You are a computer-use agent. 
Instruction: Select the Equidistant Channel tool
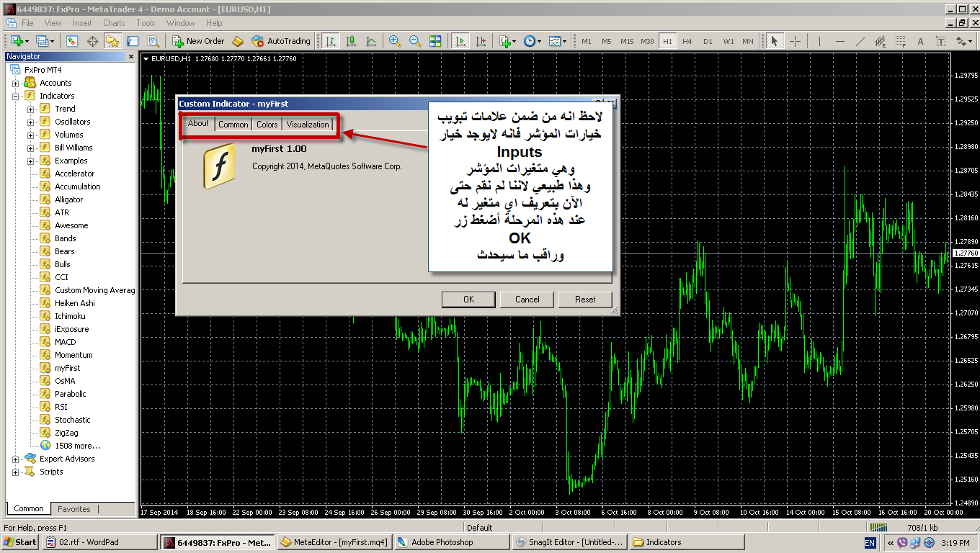tap(880, 41)
